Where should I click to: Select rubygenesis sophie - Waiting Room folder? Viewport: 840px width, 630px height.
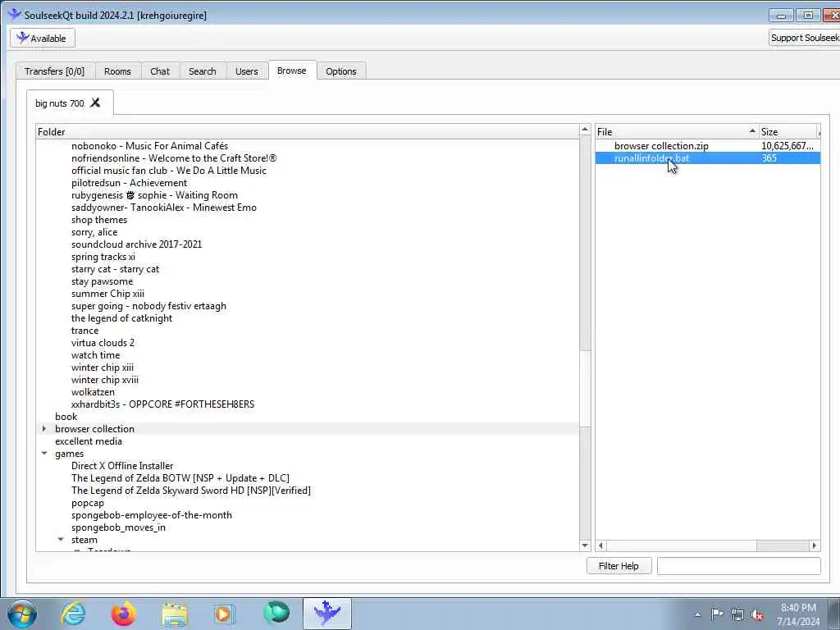point(154,195)
